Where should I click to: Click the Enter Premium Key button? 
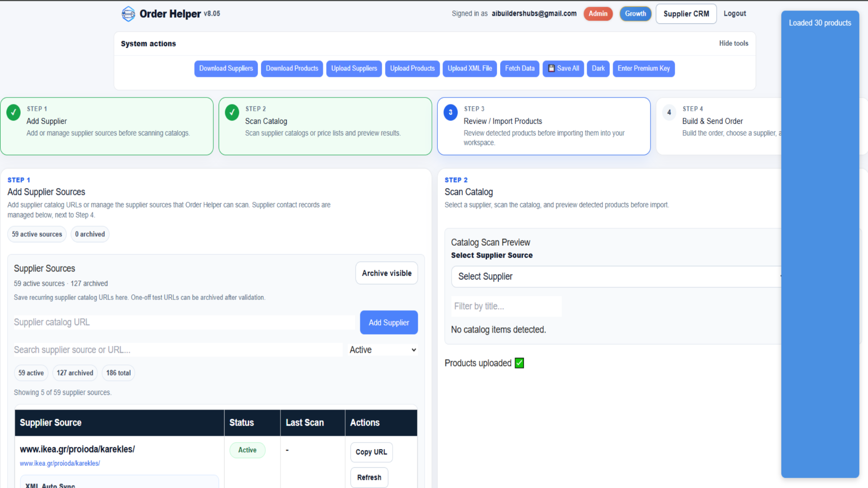643,69
